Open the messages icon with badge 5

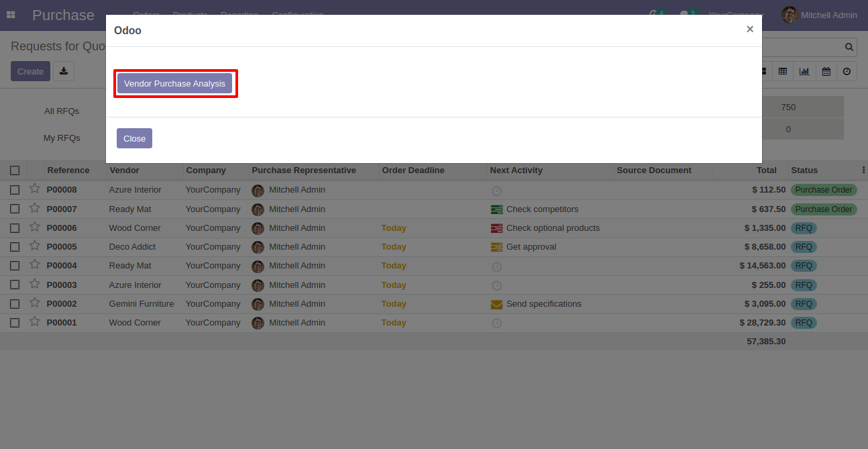(687, 15)
